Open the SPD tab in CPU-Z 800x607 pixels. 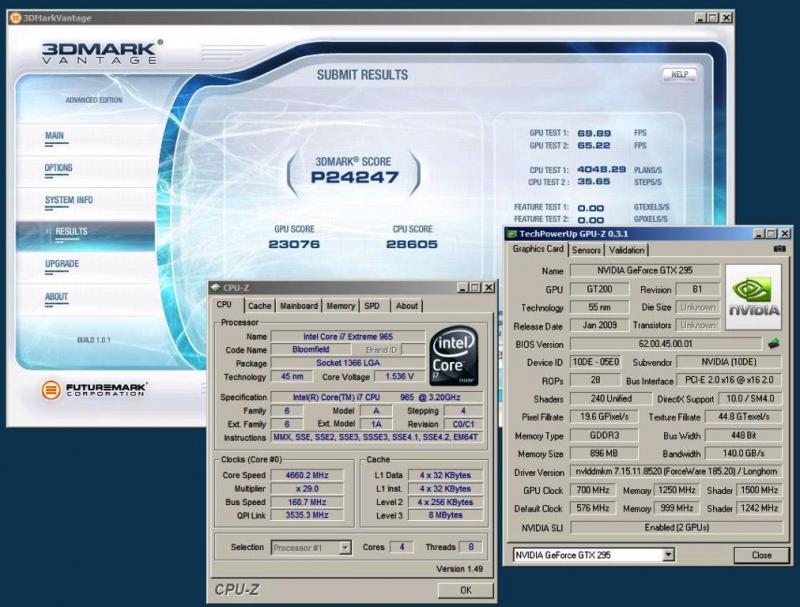pyautogui.click(x=372, y=306)
